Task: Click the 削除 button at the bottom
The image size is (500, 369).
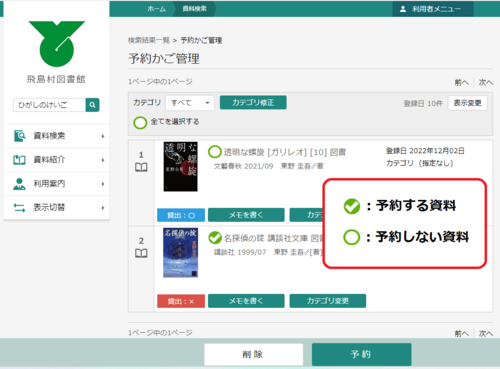Action: [x=254, y=354]
